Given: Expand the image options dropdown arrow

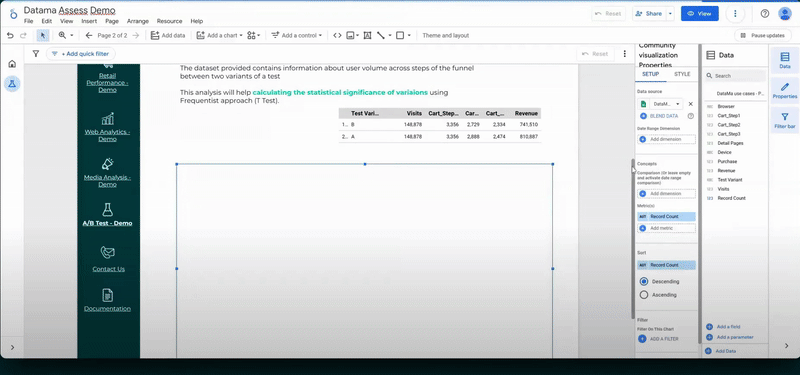Looking at the screenshot, I should 358,36.
